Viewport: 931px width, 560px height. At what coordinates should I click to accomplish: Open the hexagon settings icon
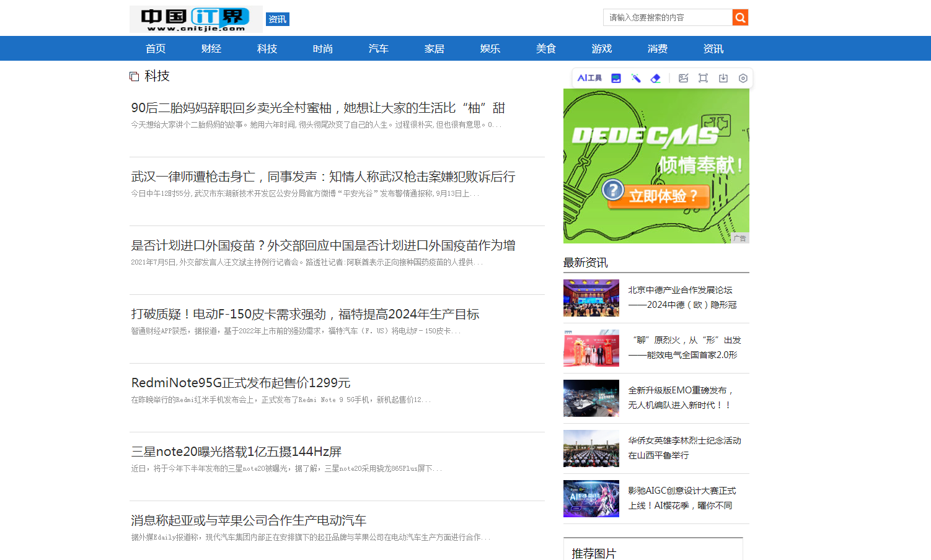pyautogui.click(x=743, y=78)
